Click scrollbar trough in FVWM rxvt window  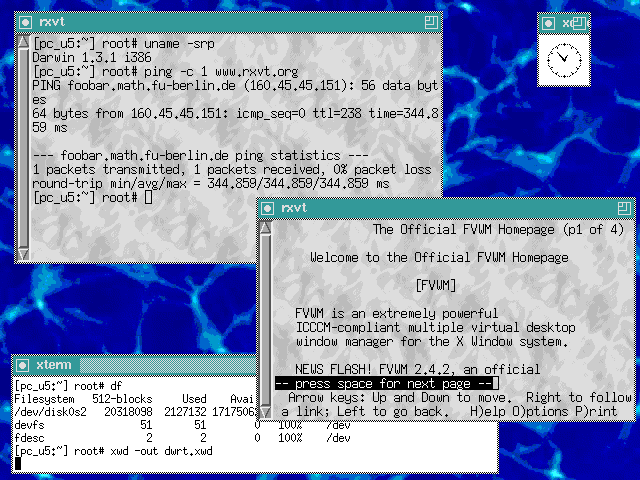266,320
